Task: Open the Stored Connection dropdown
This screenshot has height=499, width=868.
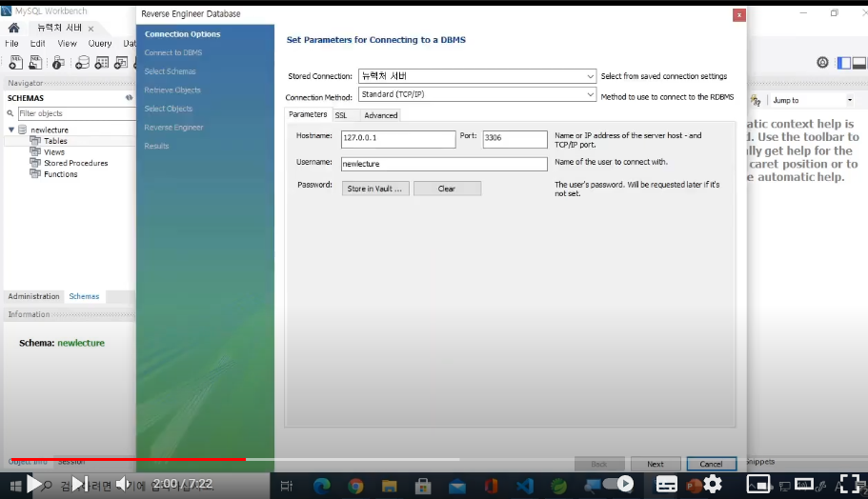Action: [477, 76]
